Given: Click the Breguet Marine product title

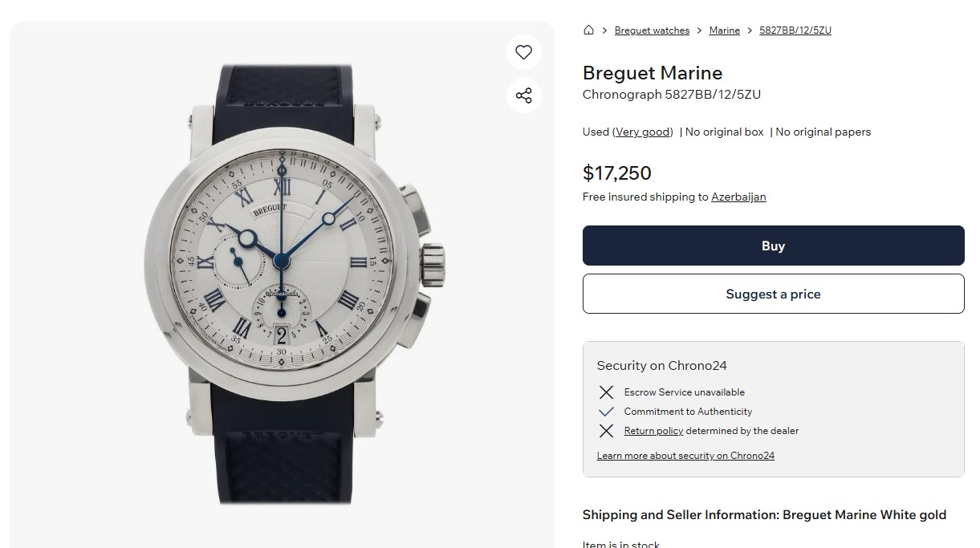Looking at the screenshot, I should tap(652, 73).
